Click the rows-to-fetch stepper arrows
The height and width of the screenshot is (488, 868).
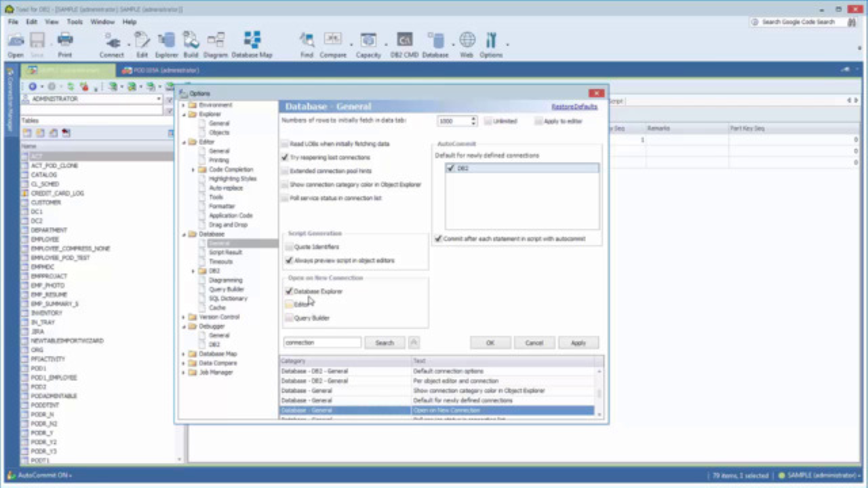[x=473, y=121]
